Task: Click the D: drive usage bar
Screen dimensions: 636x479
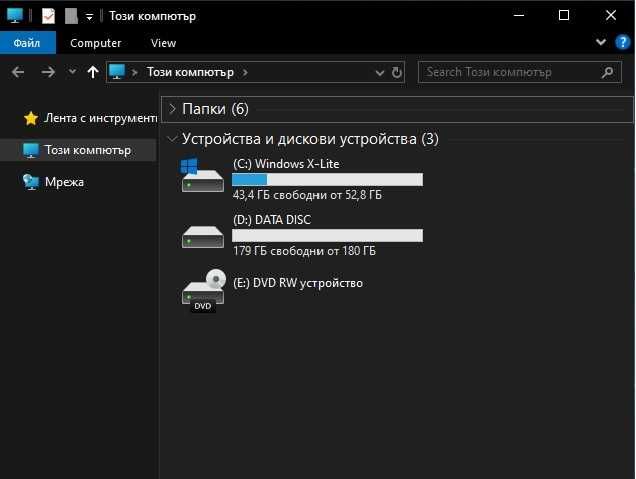Action: pyautogui.click(x=327, y=236)
